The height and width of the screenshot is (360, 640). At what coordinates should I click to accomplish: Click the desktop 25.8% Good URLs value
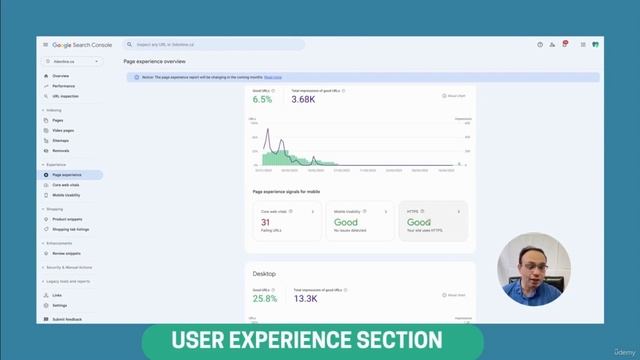coord(264,299)
